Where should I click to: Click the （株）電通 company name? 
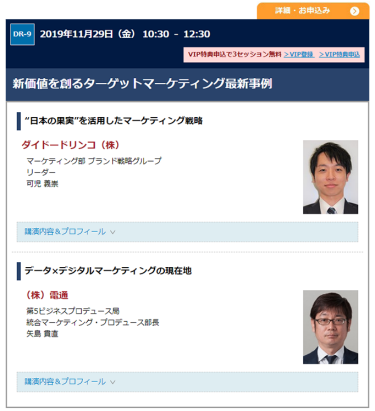click(47, 295)
